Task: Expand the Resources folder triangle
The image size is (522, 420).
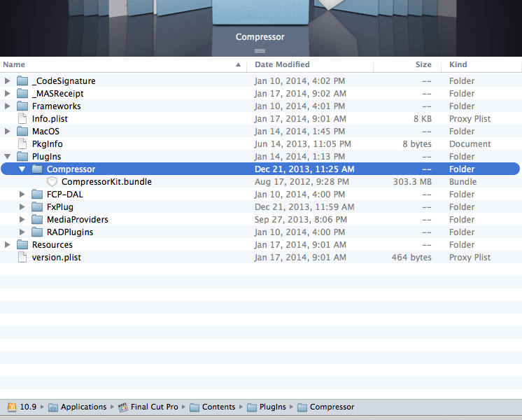Action: coord(7,245)
